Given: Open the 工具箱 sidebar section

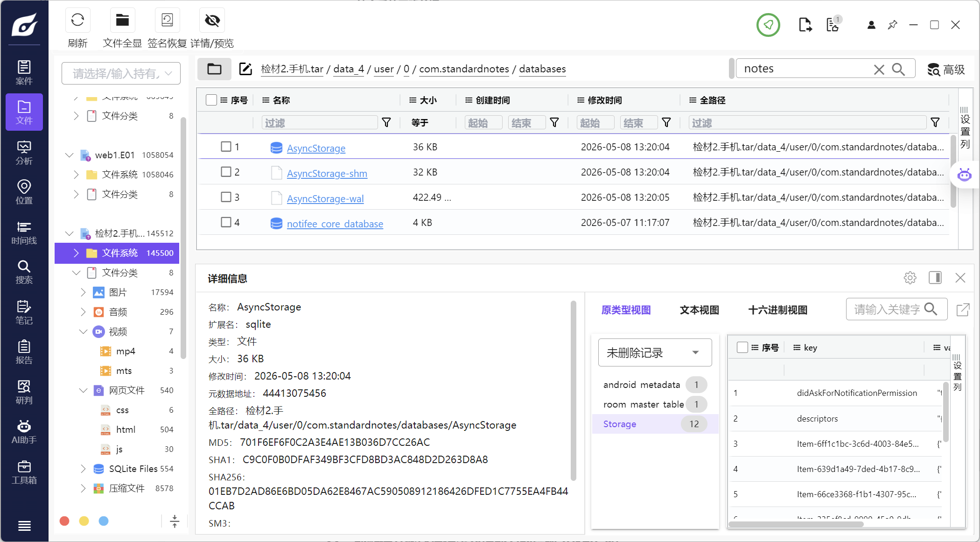Looking at the screenshot, I should (x=24, y=472).
